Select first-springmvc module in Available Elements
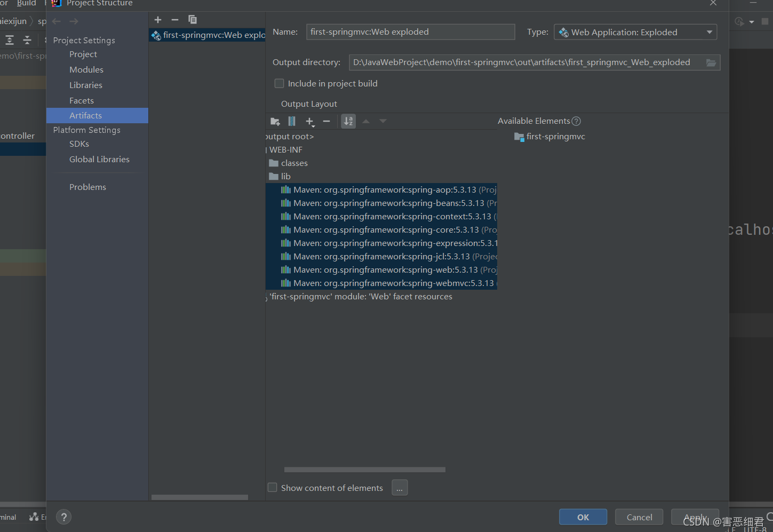773x532 pixels. click(x=549, y=137)
